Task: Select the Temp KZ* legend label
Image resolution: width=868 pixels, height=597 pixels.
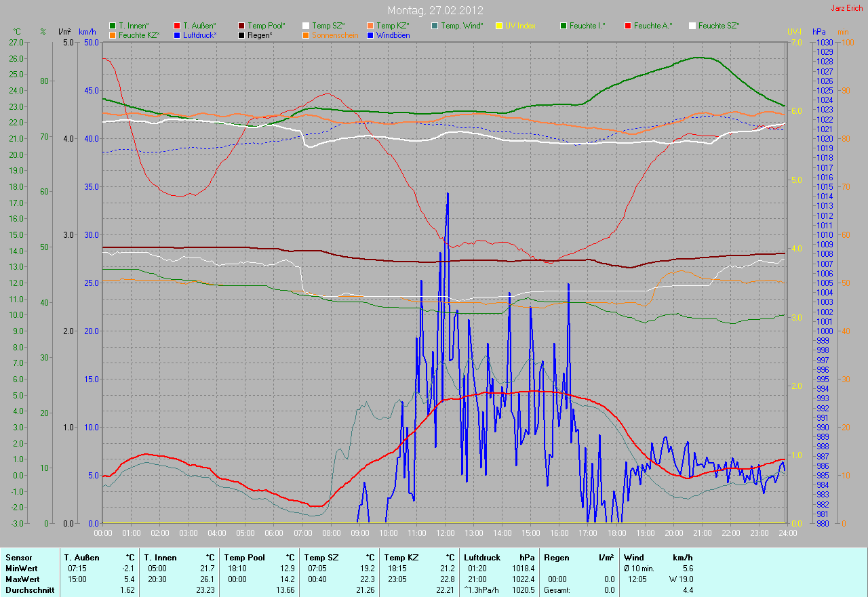Action: click(x=393, y=26)
